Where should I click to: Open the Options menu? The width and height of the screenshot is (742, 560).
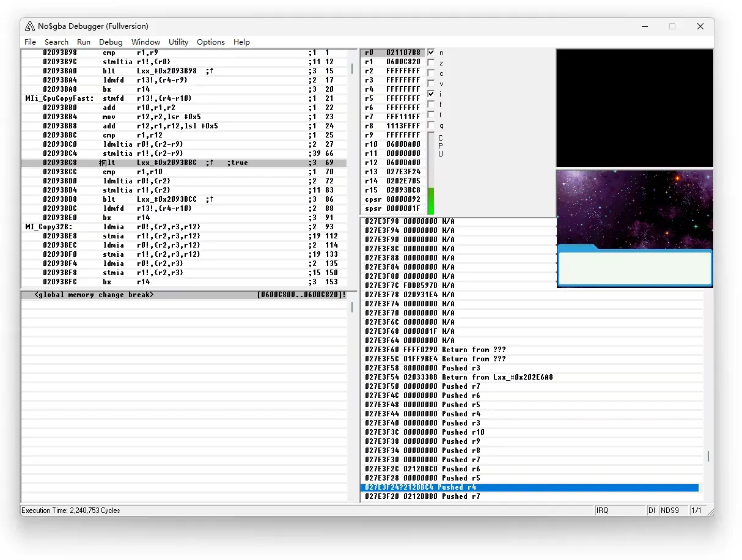210,42
